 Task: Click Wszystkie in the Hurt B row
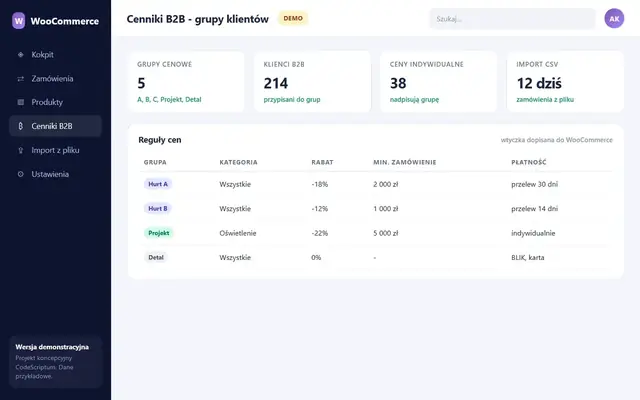click(x=235, y=209)
